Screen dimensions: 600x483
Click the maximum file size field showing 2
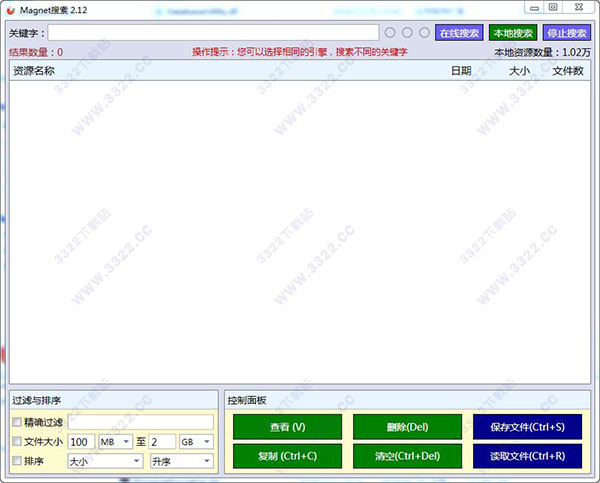(x=162, y=442)
